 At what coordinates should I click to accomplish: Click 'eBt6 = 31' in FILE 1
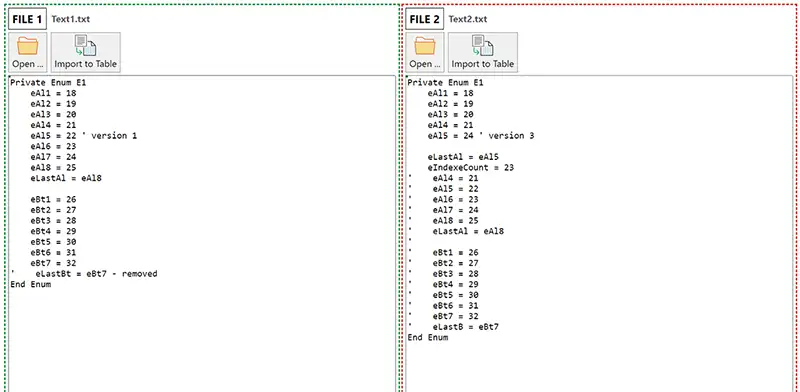pyautogui.click(x=53, y=253)
